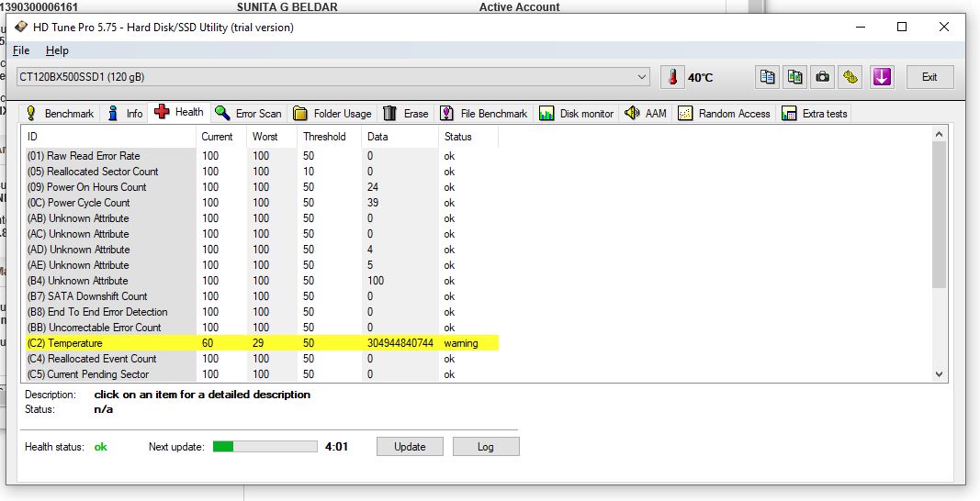Select the (09) Power On Hours Count row

(261, 187)
